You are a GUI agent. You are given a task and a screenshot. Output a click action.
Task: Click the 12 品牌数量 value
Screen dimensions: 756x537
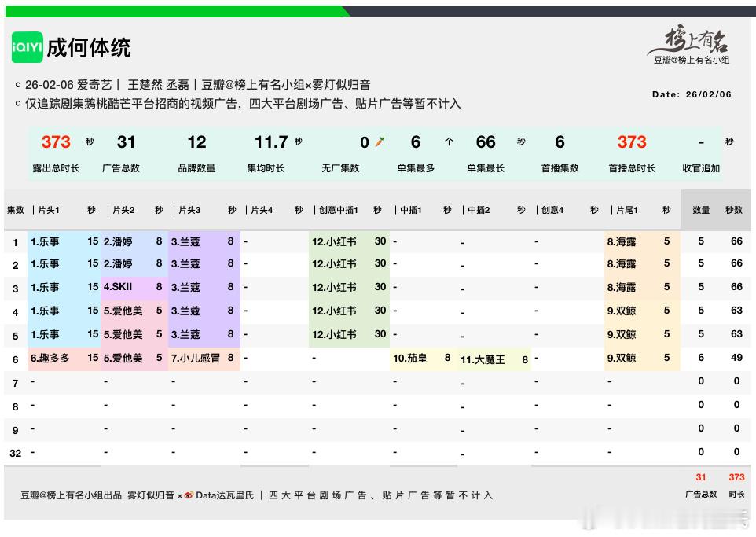(x=196, y=142)
